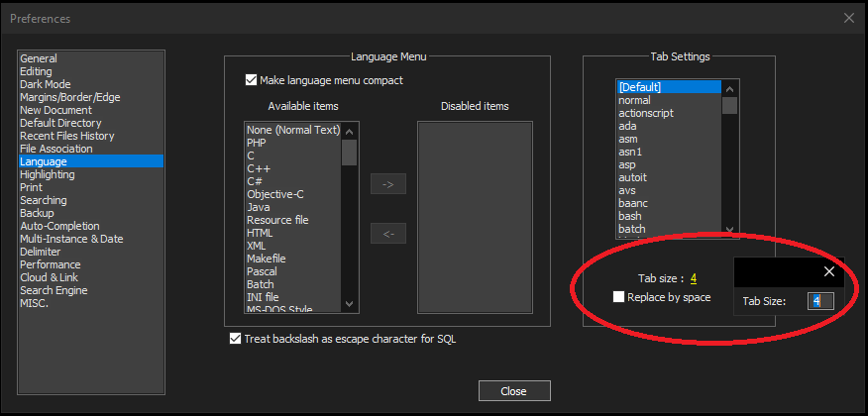This screenshot has height=416, width=868.
Task: Toggle Make language menu compact checkbox
Action: tap(251, 80)
